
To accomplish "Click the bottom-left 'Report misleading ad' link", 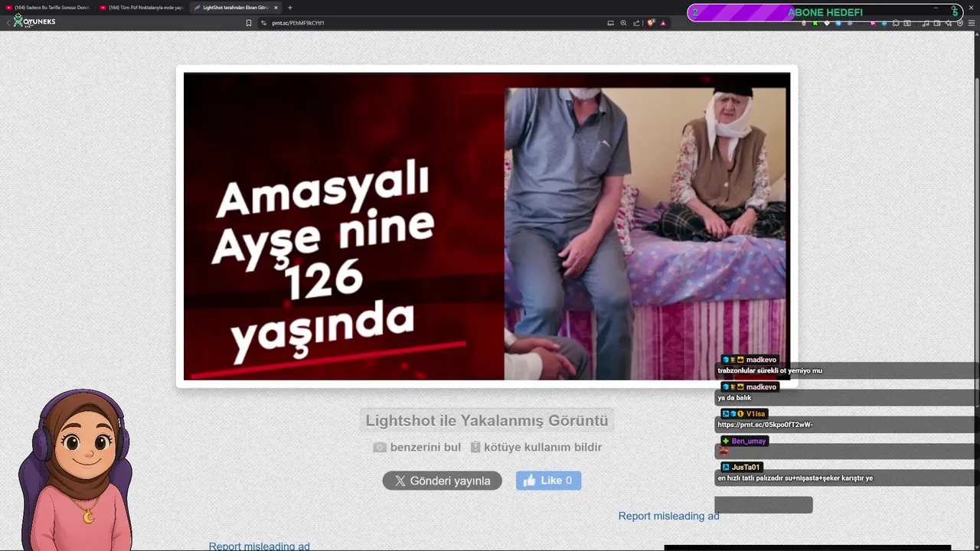I will click(x=260, y=546).
